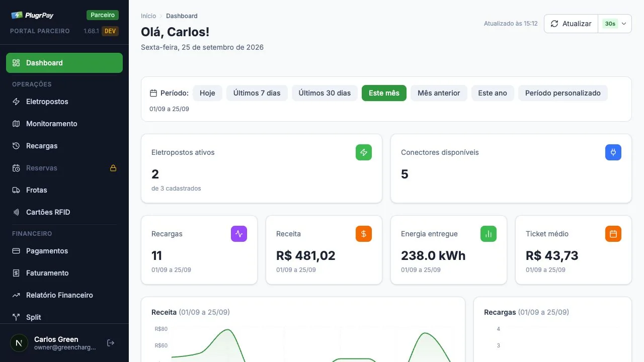Click the 238.0 kWh energy value

[433, 255]
